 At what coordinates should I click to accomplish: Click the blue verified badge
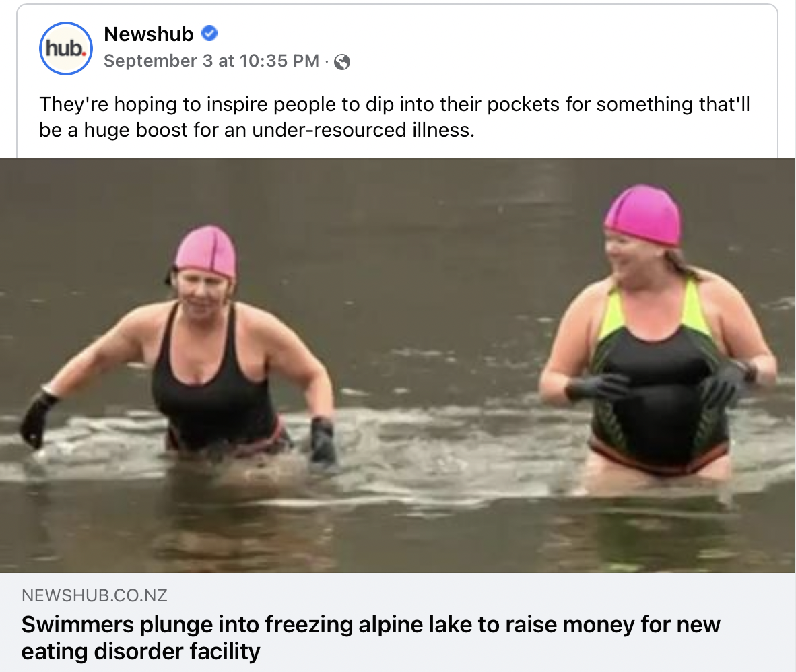coord(209,34)
